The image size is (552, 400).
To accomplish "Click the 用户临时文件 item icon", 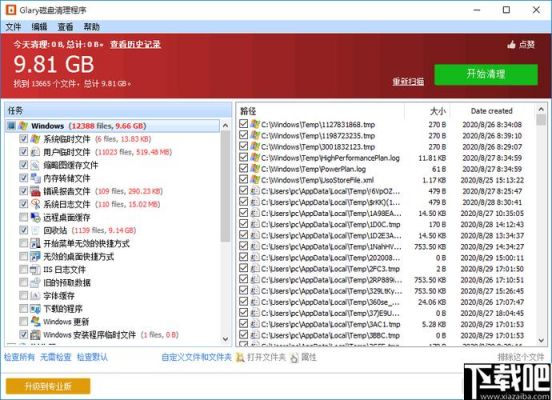I will coord(35,152).
